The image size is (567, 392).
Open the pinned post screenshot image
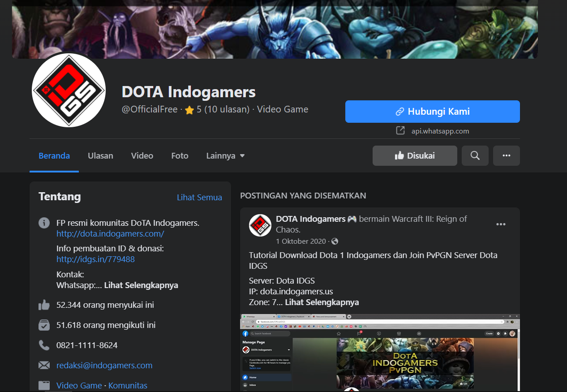(380, 352)
